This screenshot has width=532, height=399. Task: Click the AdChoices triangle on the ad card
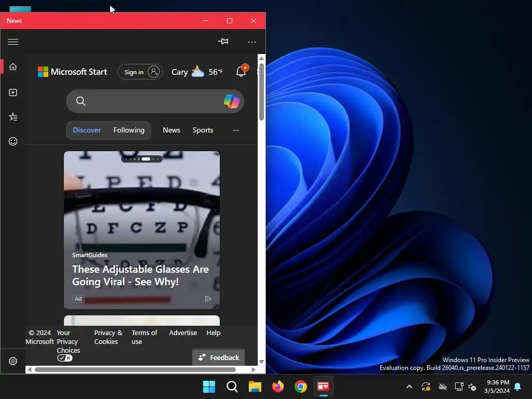coord(208,299)
